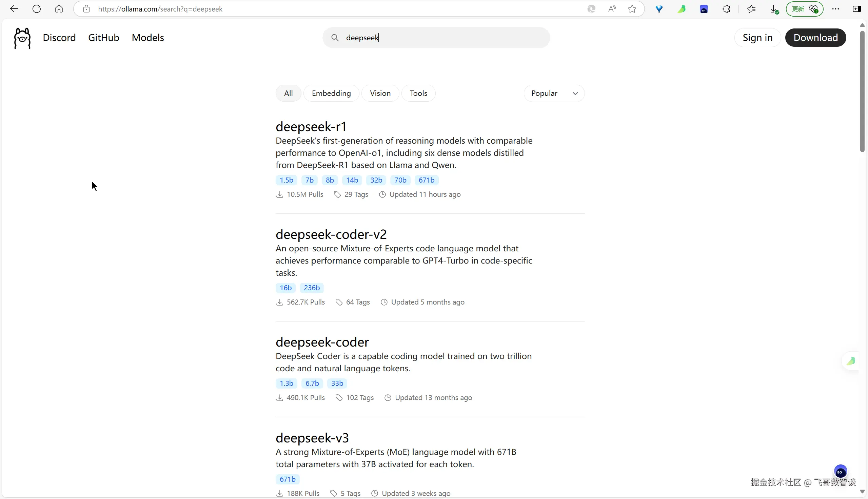Viewport: 868px width, 499px height.
Task: Open the GitHub link
Action: tap(103, 38)
